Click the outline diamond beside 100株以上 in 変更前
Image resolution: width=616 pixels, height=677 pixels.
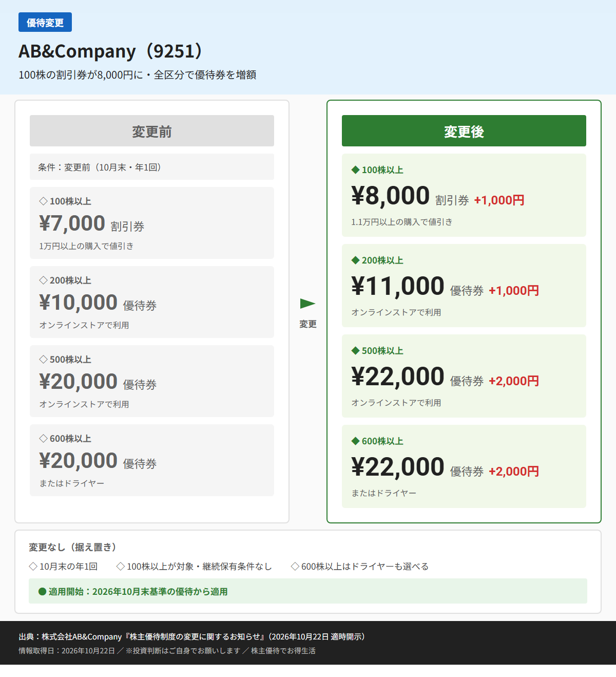click(x=44, y=201)
